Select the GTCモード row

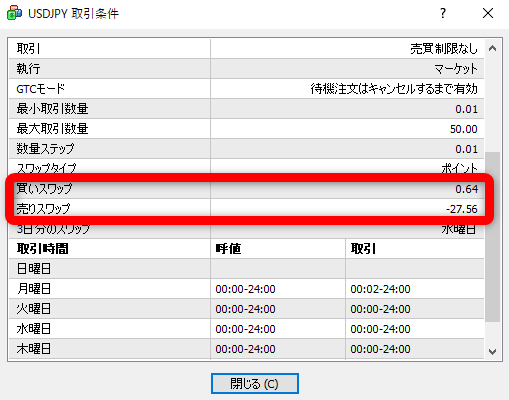pyautogui.click(x=247, y=89)
